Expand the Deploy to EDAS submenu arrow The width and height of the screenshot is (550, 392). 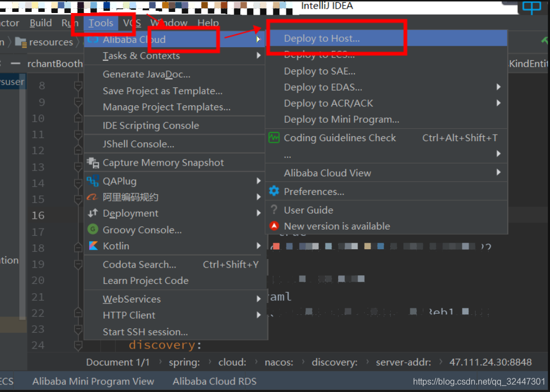(498, 87)
